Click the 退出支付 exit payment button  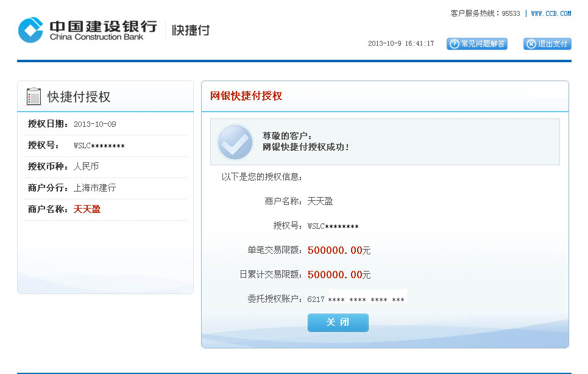click(547, 44)
